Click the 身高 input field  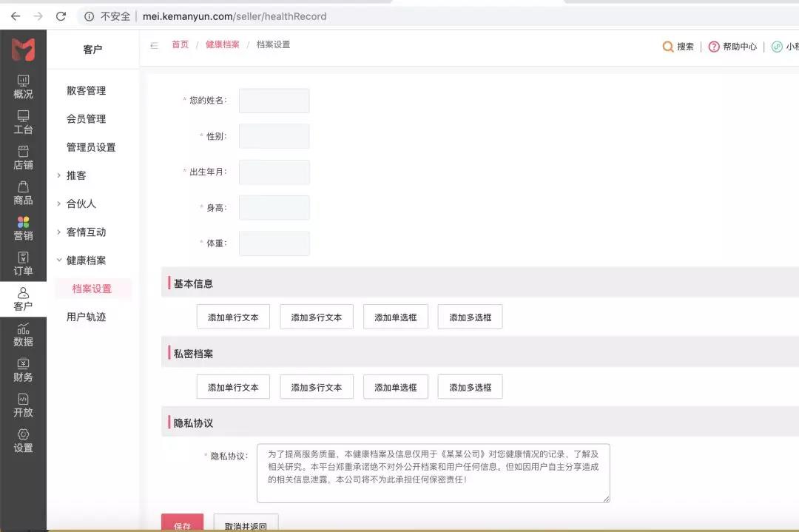tap(274, 208)
